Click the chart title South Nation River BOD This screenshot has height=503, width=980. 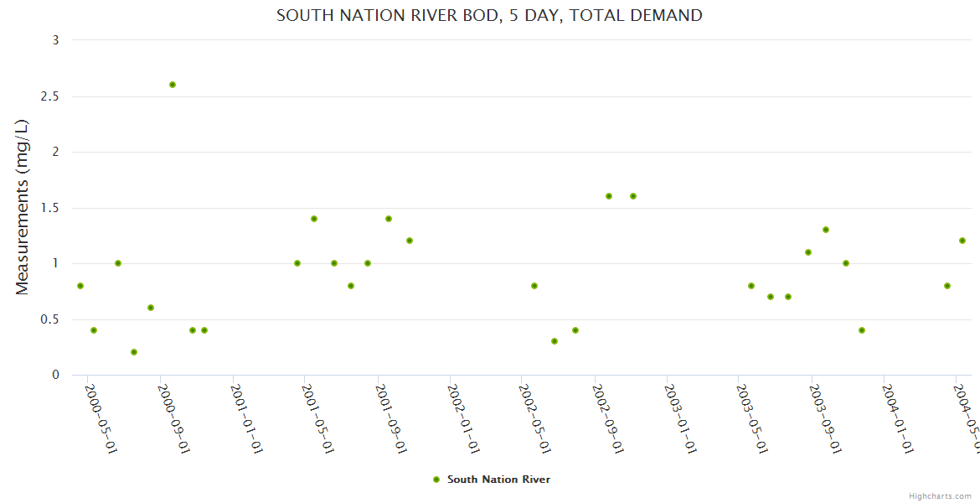(x=489, y=15)
